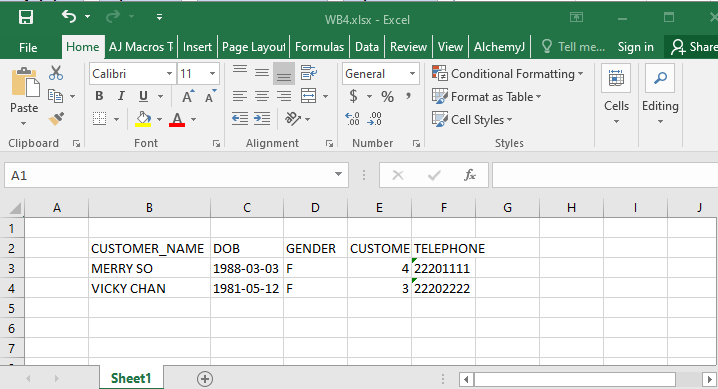Toggle bold formatting
Screen dimensions: 718x389
(x=99, y=97)
